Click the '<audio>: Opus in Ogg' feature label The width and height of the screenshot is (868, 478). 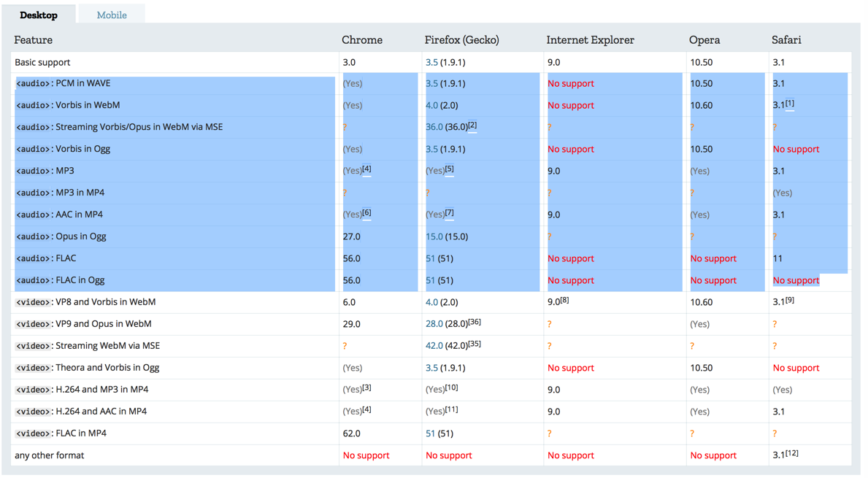coord(61,236)
